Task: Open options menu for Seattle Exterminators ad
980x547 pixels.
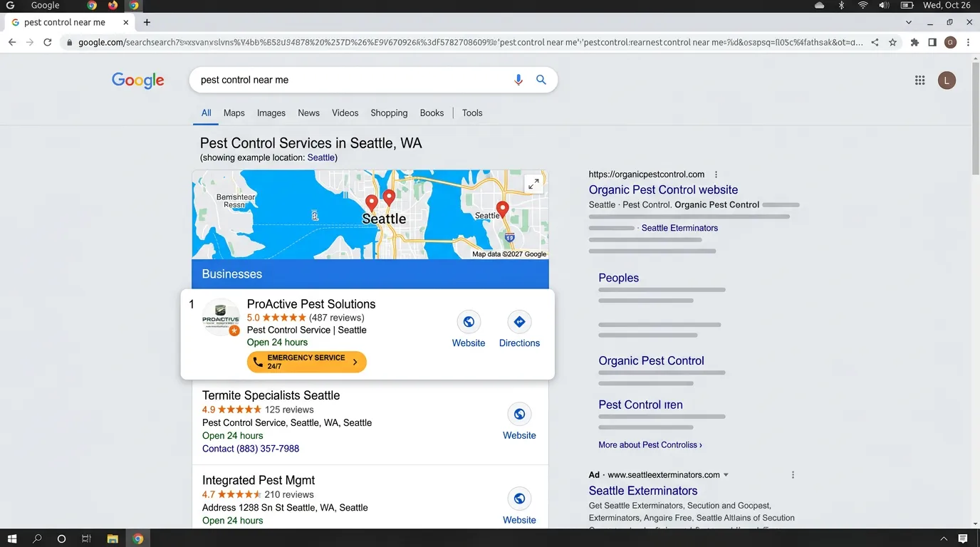Action: [x=793, y=475]
